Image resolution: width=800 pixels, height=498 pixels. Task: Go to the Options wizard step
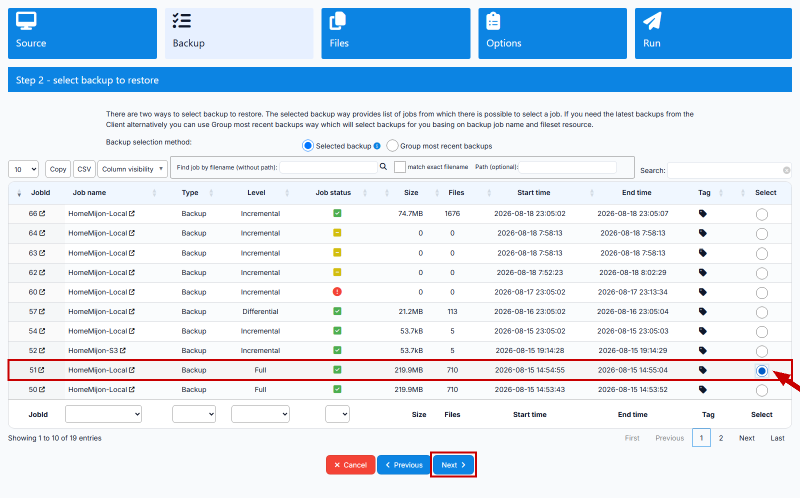[553, 33]
